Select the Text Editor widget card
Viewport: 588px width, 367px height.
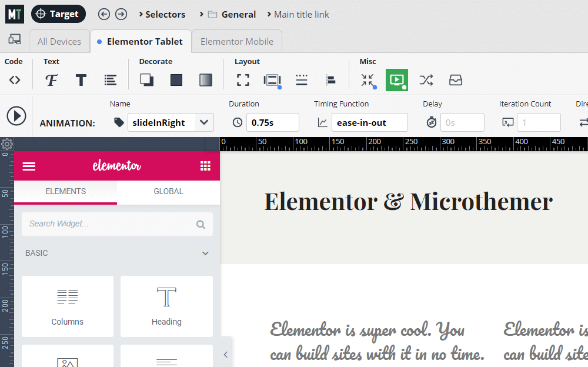(x=166, y=356)
